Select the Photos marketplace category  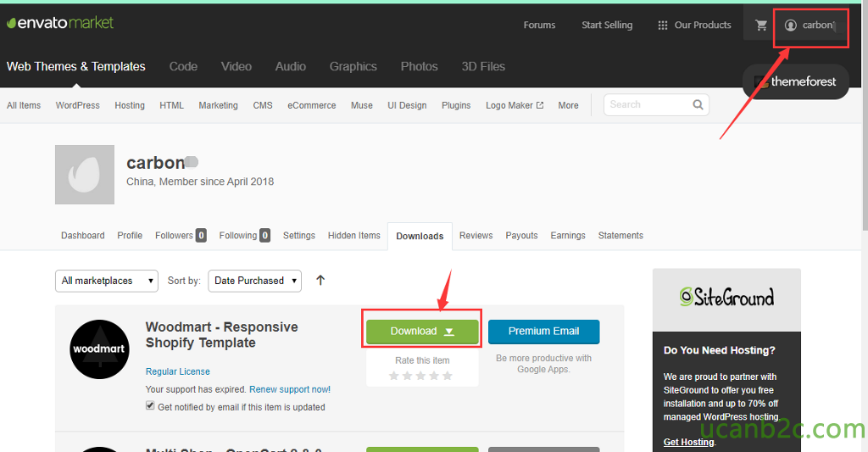pyautogui.click(x=419, y=66)
